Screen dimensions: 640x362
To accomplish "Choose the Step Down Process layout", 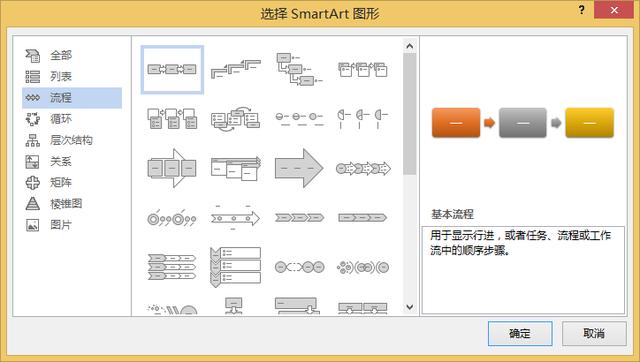I will [x=299, y=69].
